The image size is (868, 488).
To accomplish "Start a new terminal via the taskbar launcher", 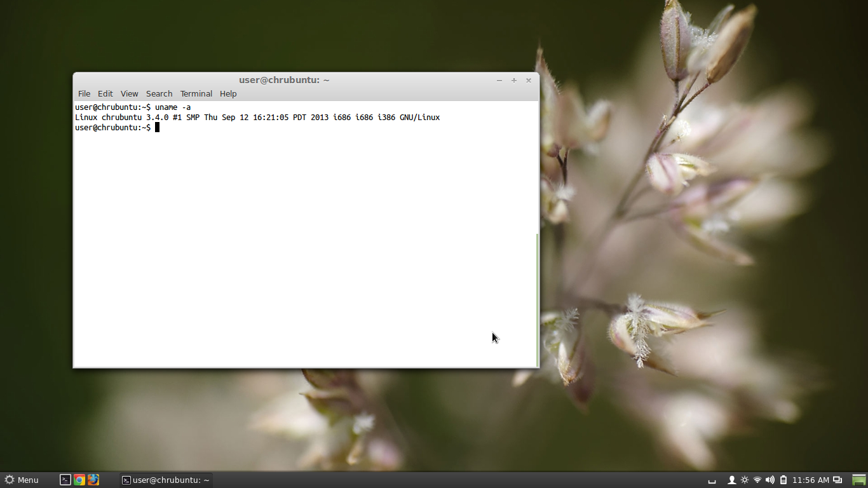I will (x=65, y=480).
